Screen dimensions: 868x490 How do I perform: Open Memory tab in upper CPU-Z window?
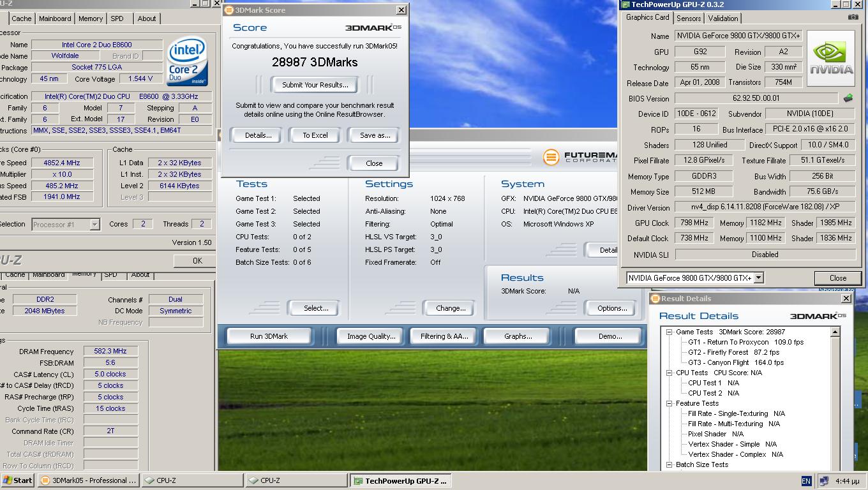click(x=91, y=19)
